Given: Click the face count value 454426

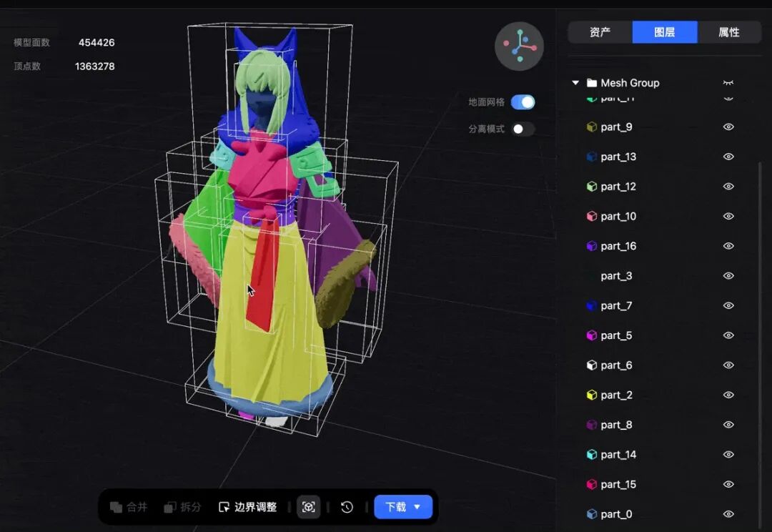Looking at the screenshot, I should (96, 42).
